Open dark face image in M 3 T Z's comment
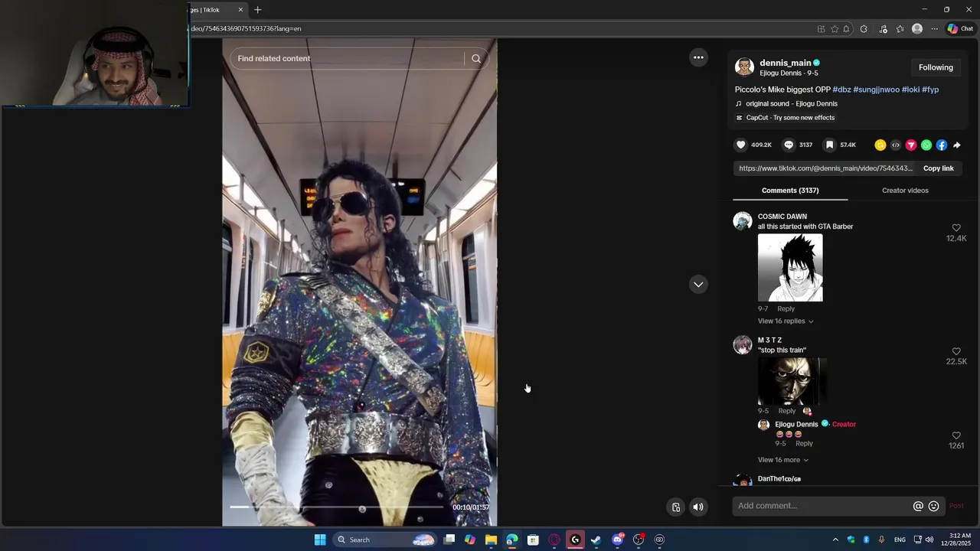 792,381
